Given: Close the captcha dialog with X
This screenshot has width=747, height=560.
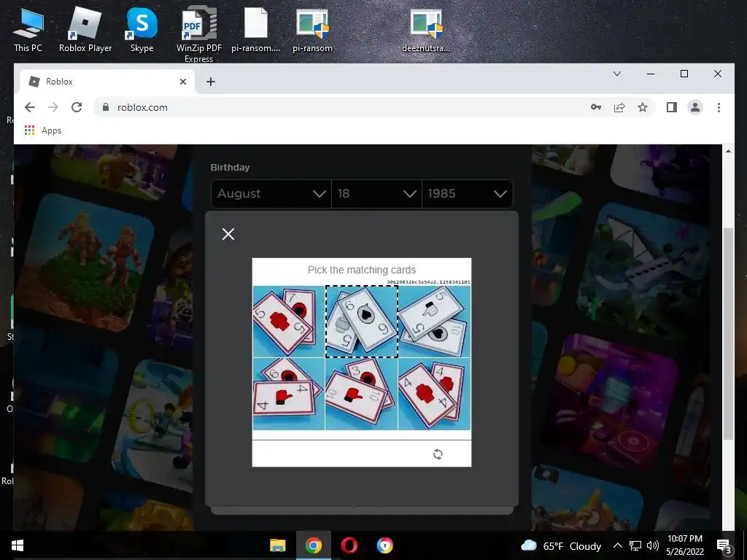Looking at the screenshot, I should coord(228,234).
